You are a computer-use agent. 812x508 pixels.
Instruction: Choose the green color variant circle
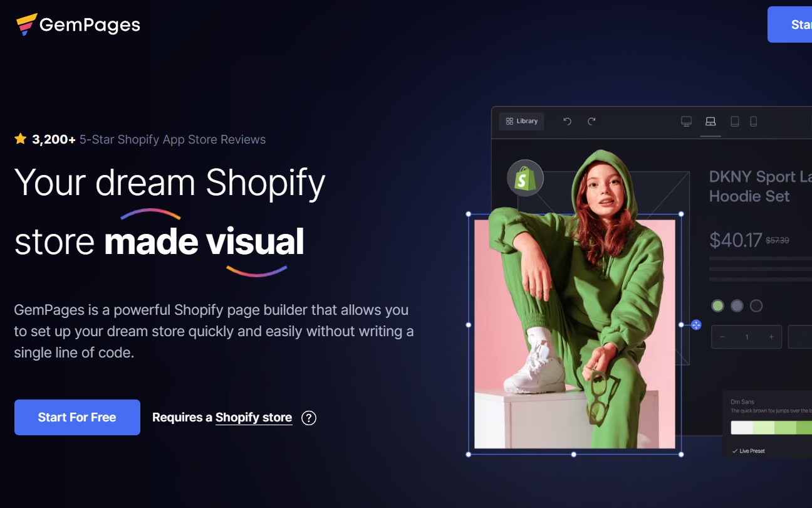pos(718,305)
